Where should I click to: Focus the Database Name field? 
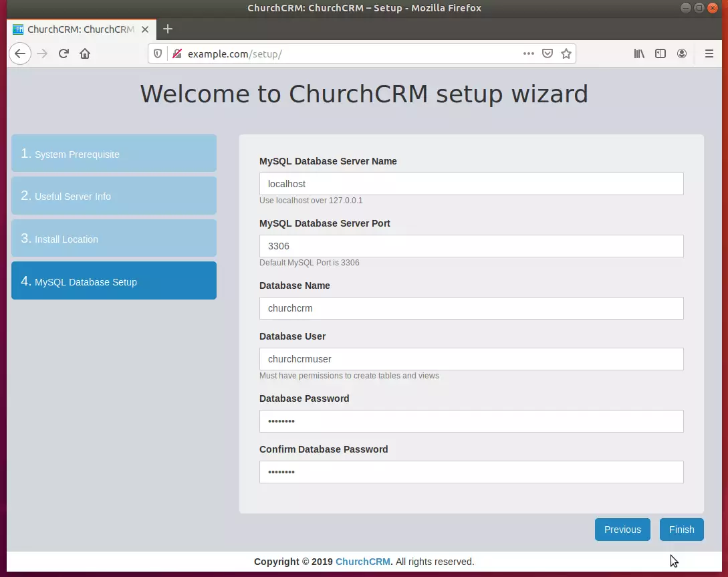471,308
